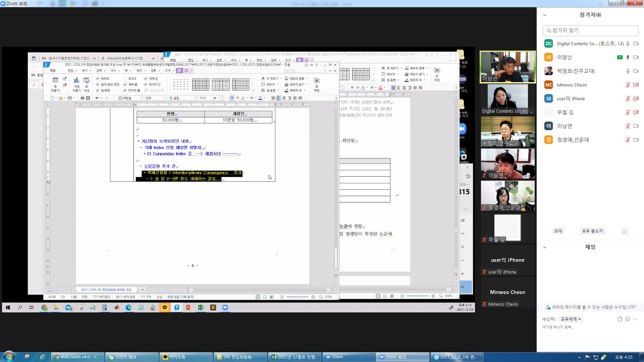644x362 pixels.
Task: Click disabled camera icon for 무철 김
Action: (x=636, y=112)
